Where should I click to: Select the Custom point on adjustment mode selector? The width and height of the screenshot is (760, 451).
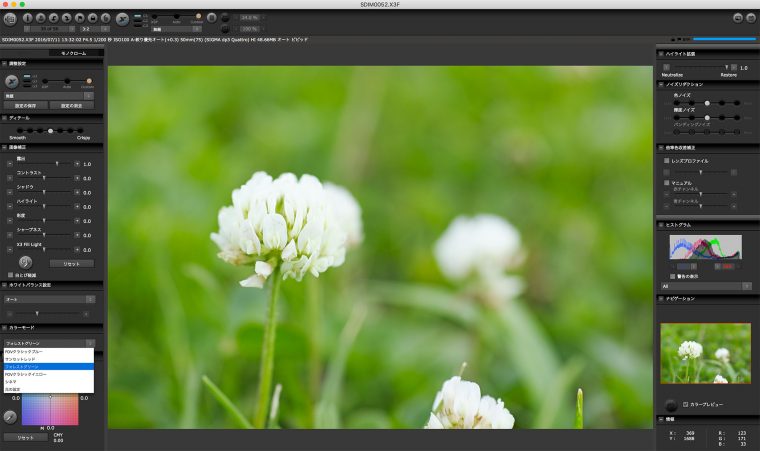[89, 81]
